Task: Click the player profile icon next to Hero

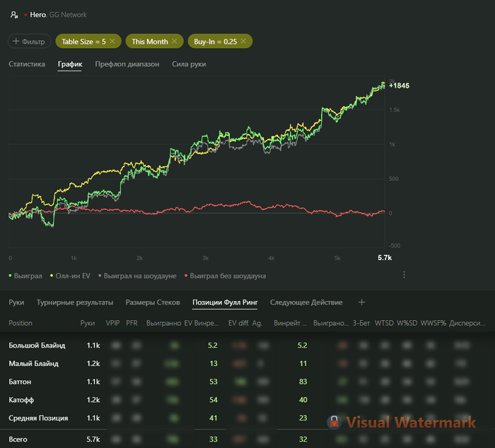Action: click(14, 15)
